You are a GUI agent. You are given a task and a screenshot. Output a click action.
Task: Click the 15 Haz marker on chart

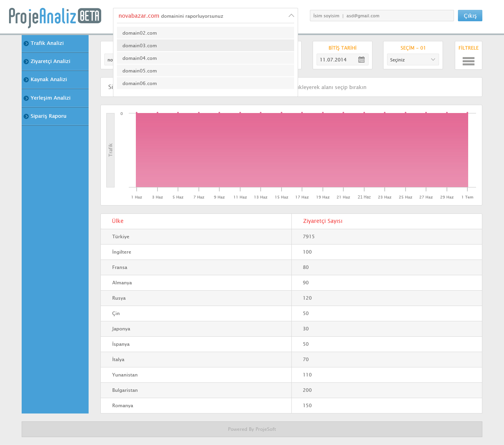click(x=282, y=113)
